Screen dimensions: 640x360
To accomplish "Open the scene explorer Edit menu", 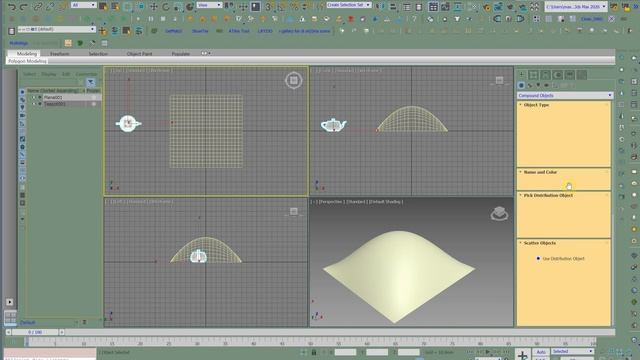I will pyautogui.click(x=66, y=74).
